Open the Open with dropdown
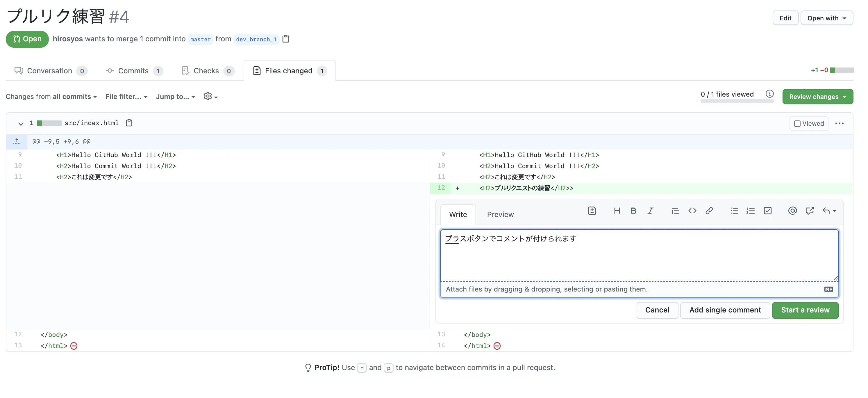The width and height of the screenshot is (868, 398). pyautogui.click(x=826, y=18)
